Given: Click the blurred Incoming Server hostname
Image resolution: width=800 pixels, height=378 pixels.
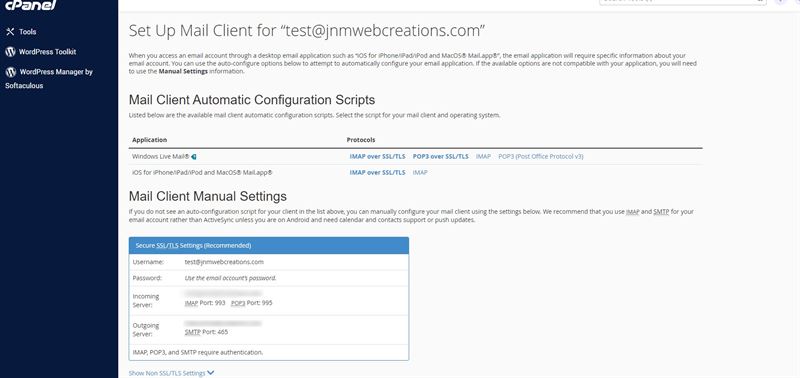Looking at the screenshot, I should tap(223, 293).
